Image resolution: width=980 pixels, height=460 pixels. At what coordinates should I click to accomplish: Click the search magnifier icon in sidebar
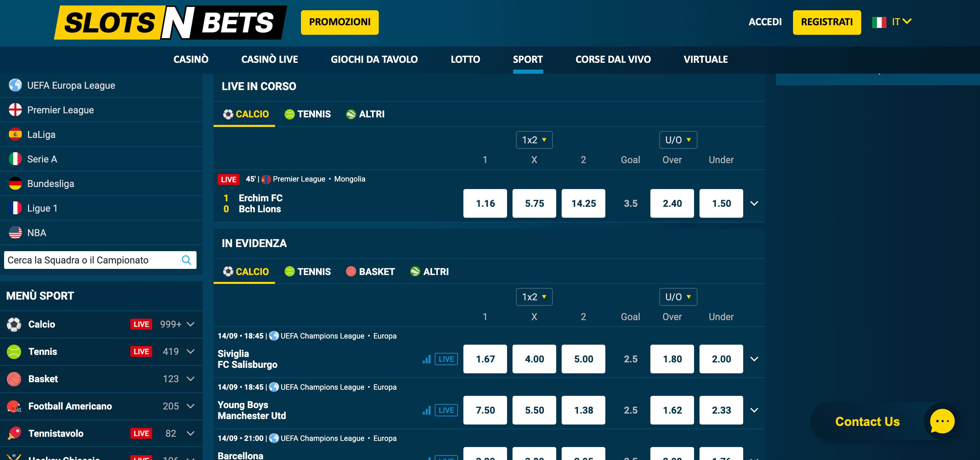(186, 260)
